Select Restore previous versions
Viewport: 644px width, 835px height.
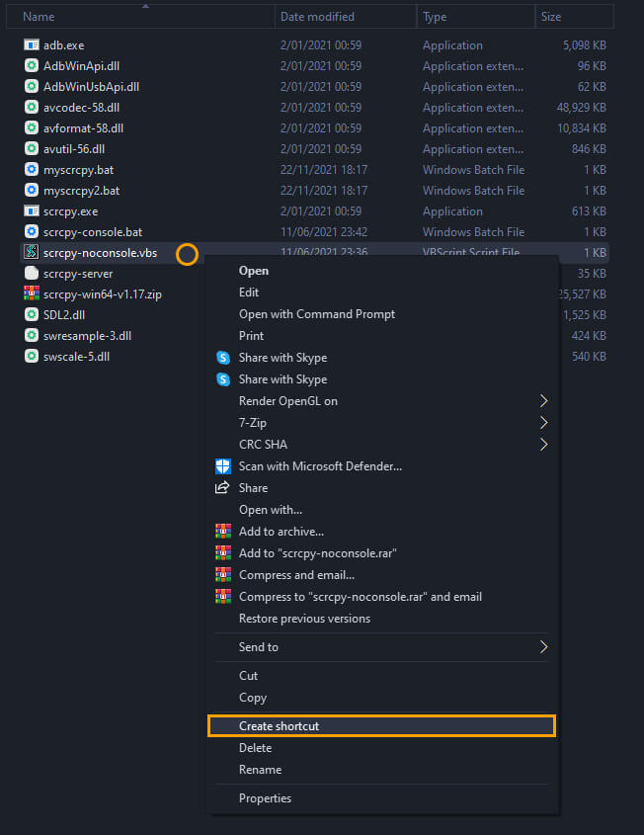[381, 619]
